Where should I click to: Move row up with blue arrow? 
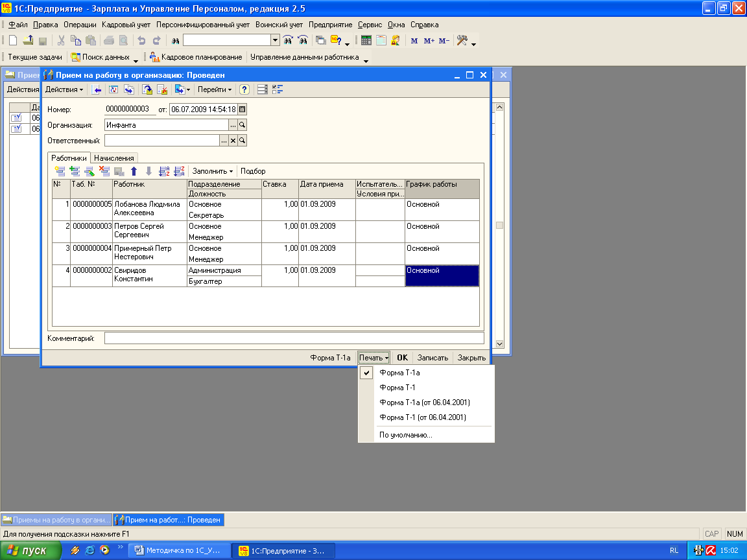coord(134,171)
